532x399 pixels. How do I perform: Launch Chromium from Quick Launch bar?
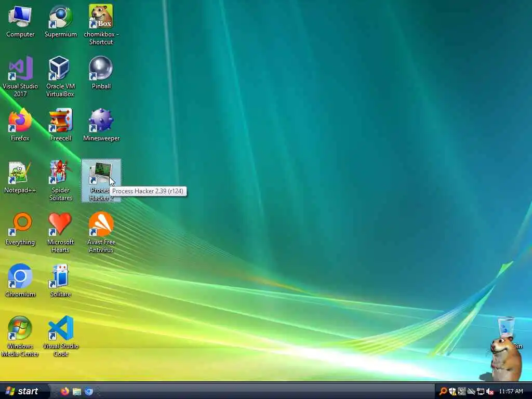(89, 392)
